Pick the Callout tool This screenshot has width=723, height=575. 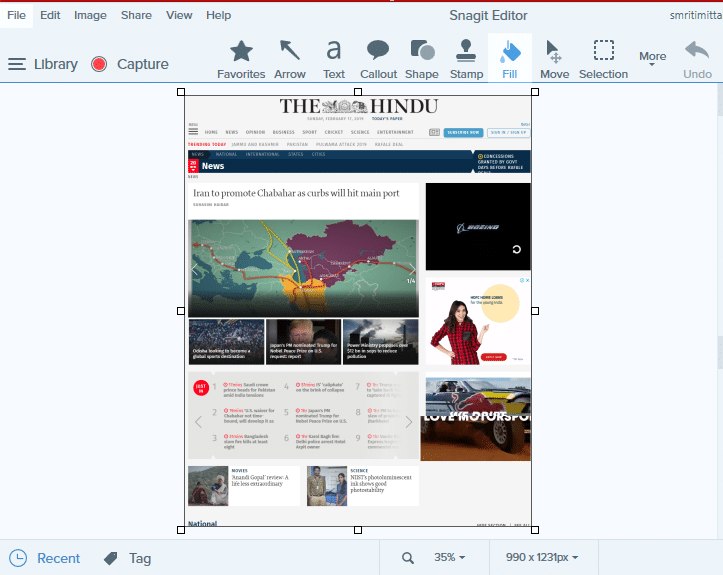pos(378,59)
